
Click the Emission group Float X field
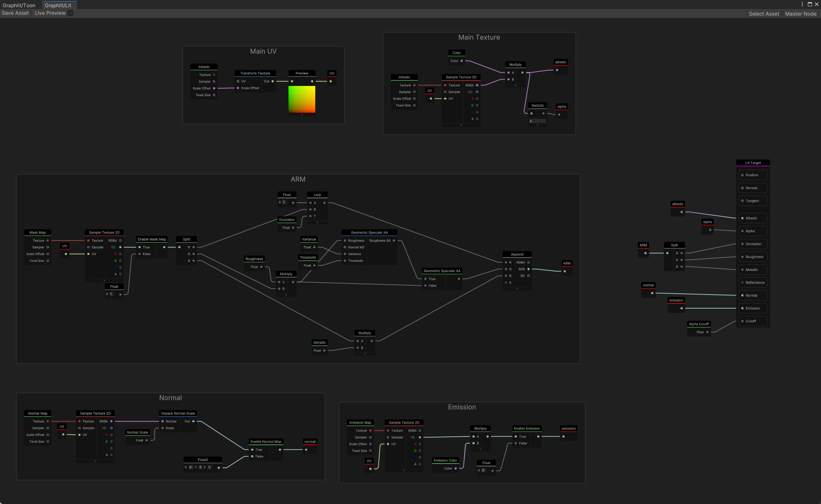[483, 470]
